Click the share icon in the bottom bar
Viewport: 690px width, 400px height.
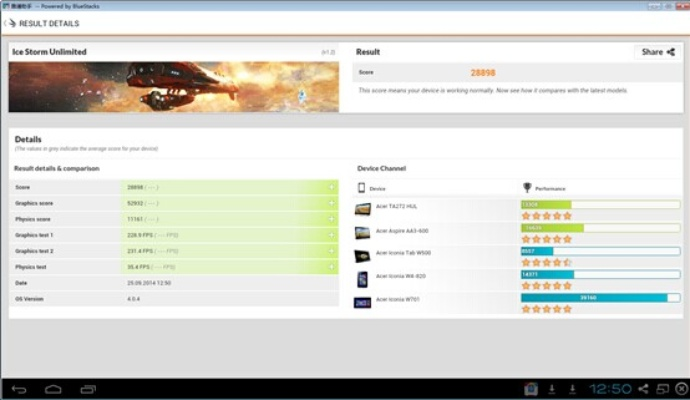pyautogui.click(x=643, y=388)
